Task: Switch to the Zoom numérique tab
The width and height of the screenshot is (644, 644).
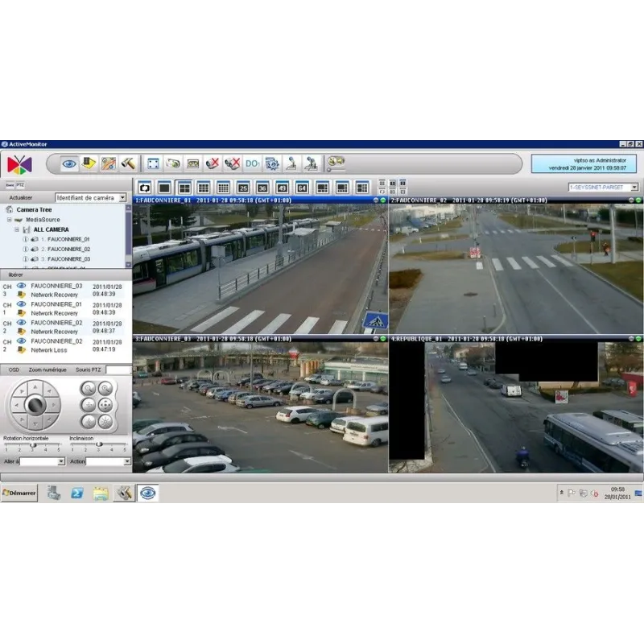Action: pos(47,369)
